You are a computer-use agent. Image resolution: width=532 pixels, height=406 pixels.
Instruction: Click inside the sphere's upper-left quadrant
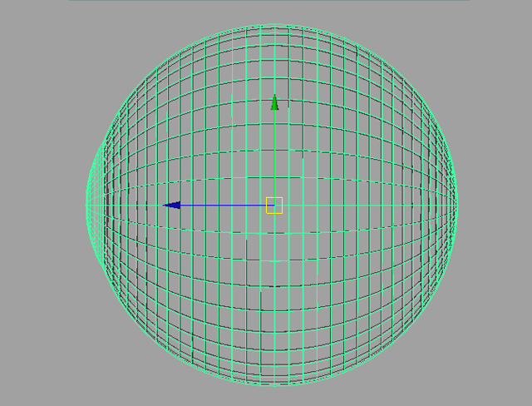click(x=191, y=125)
